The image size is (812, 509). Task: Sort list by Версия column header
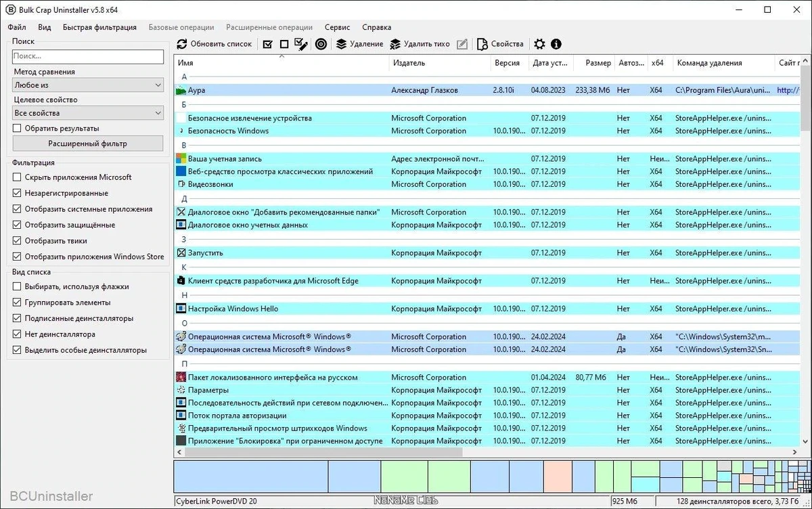click(x=510, y=63)
